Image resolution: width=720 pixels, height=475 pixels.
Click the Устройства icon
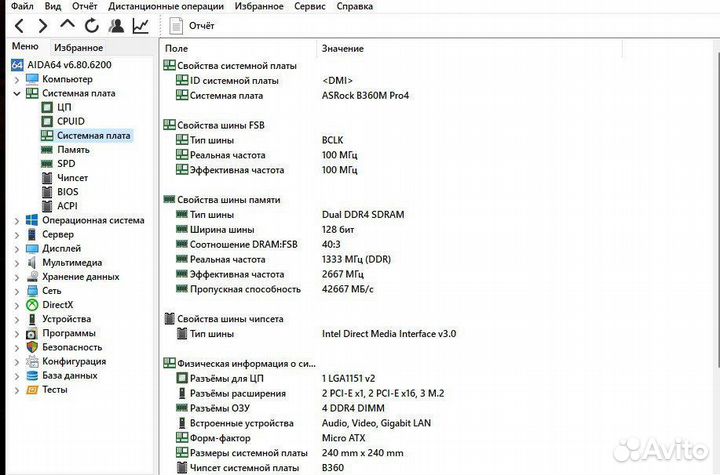coord(32,319)
